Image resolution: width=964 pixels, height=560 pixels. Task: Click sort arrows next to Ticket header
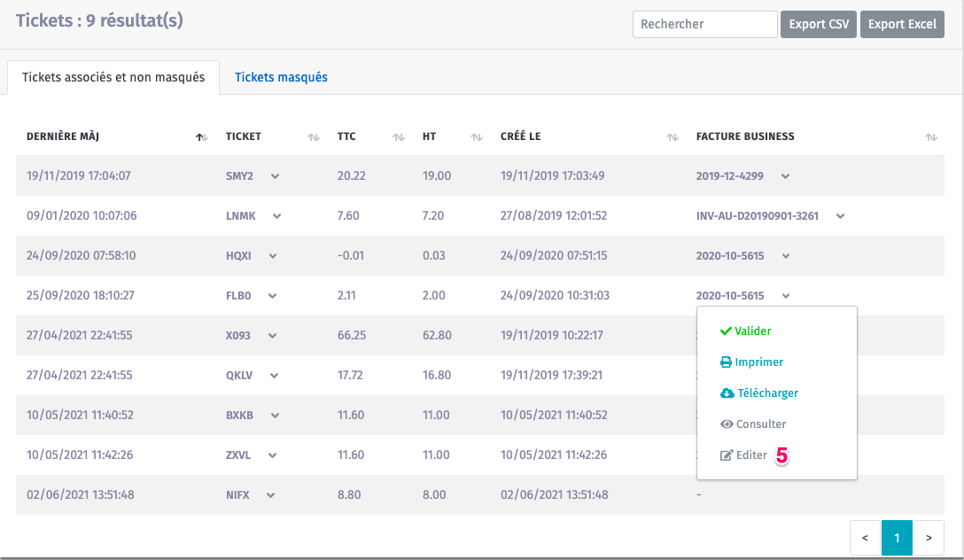tap(314, 137)
